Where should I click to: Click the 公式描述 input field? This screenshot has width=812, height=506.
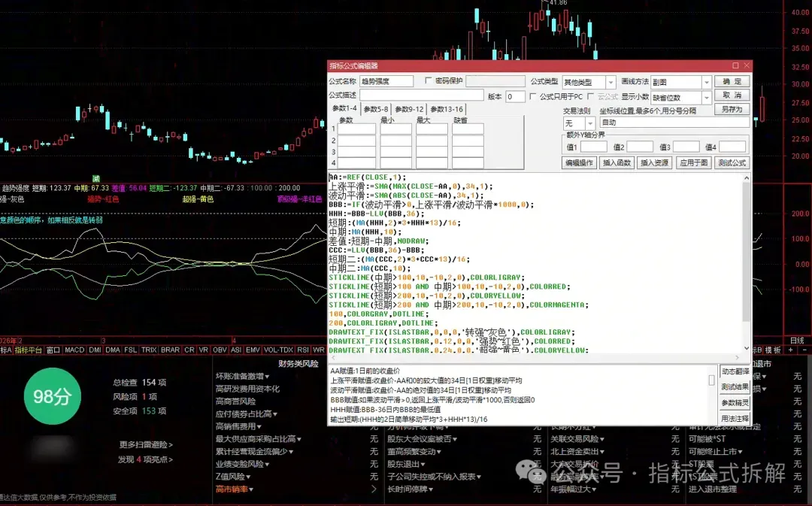pyautogui.click(x=422, y=95)
